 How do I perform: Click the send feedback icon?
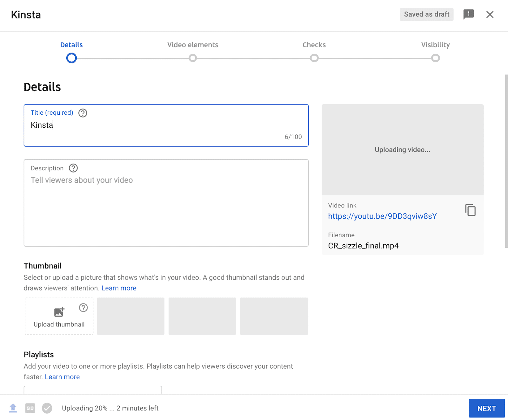468,14
